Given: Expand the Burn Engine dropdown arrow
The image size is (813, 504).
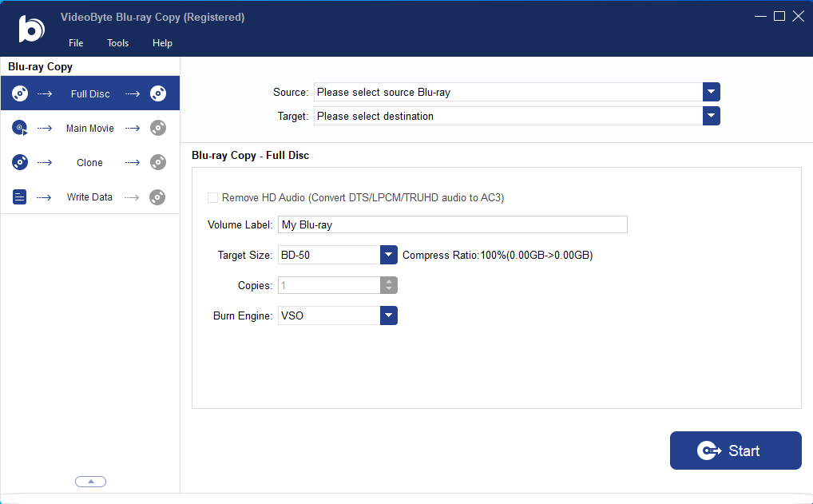Looking at the screenshot, I should (389, 315).
